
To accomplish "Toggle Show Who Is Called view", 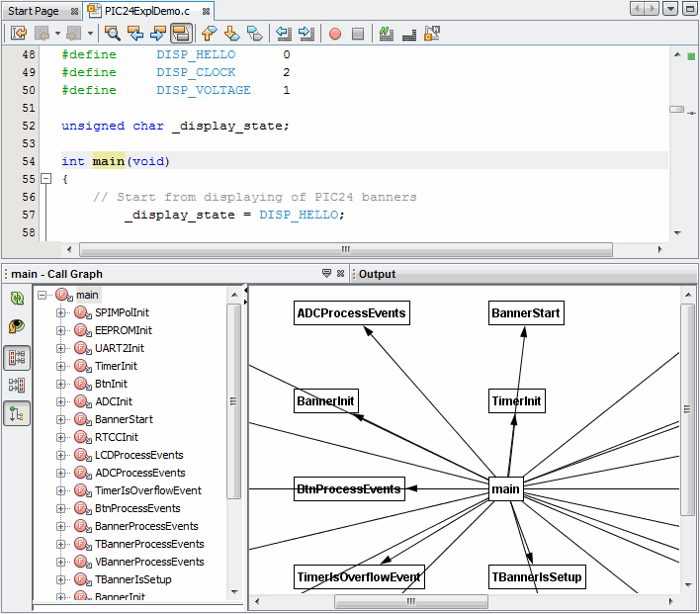I will [x=17, y=358].
